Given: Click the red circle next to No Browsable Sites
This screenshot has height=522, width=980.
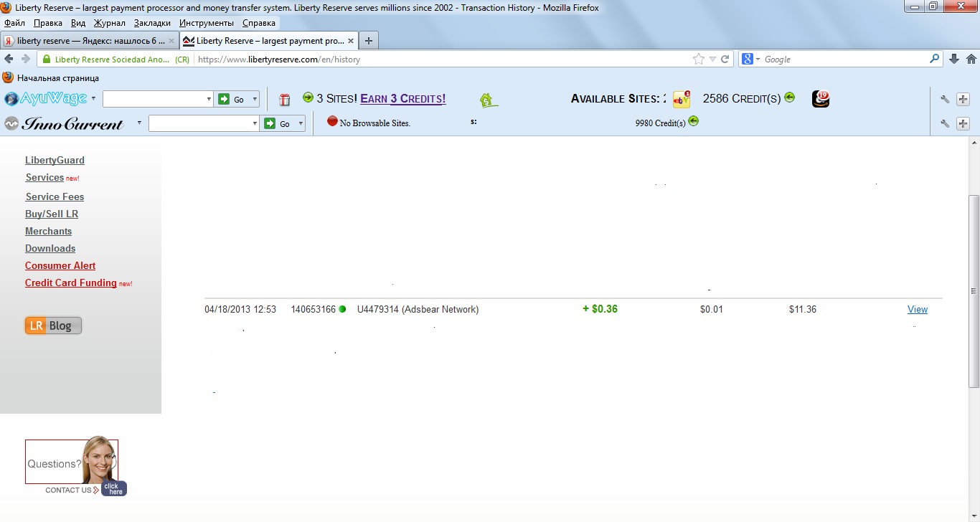Looking at the screenshot, I should pos(332,121).
